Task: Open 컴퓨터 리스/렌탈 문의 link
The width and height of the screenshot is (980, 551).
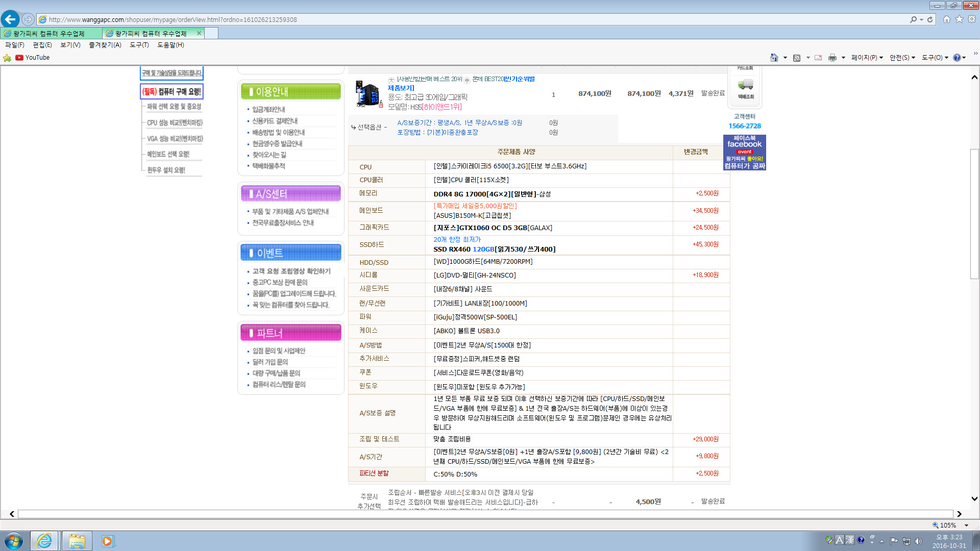Action: [x=279, y=384]
